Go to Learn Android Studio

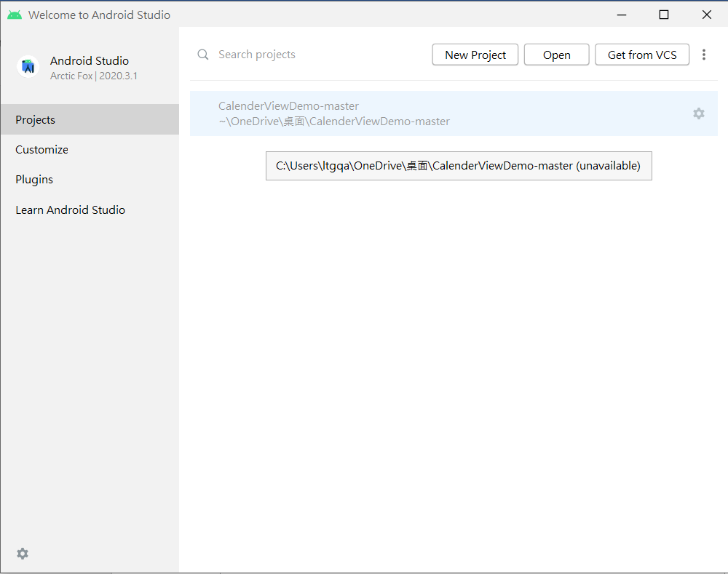click(x=90, y=210)
